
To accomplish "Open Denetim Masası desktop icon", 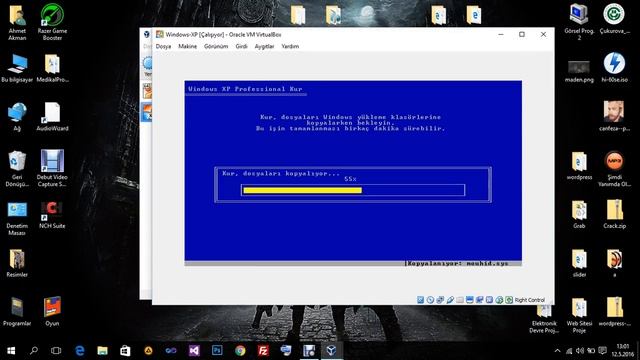I will point(17,218).
